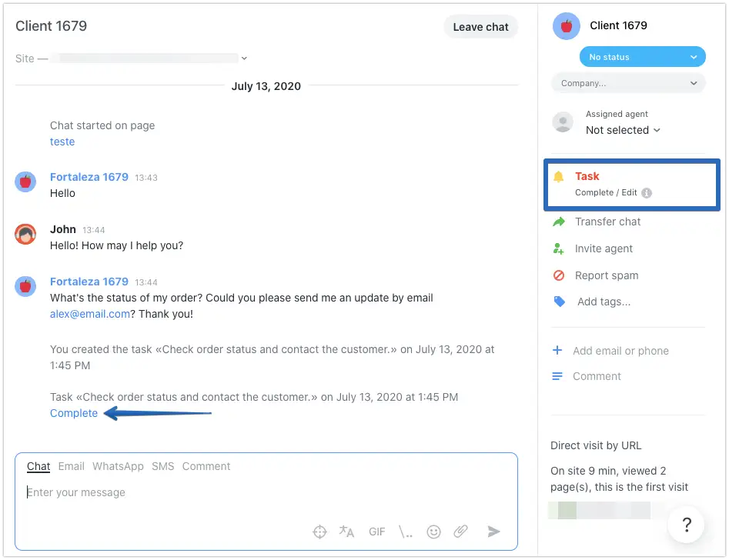
Task: Switch to the WhatsApp tab
Action: (x=118, y=466)
